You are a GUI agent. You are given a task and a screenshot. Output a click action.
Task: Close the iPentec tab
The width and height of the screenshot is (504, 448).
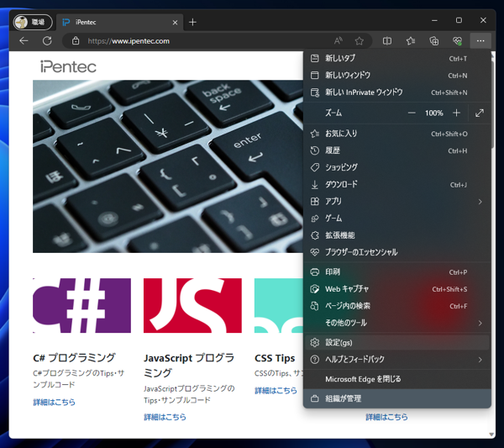point(175,23)
